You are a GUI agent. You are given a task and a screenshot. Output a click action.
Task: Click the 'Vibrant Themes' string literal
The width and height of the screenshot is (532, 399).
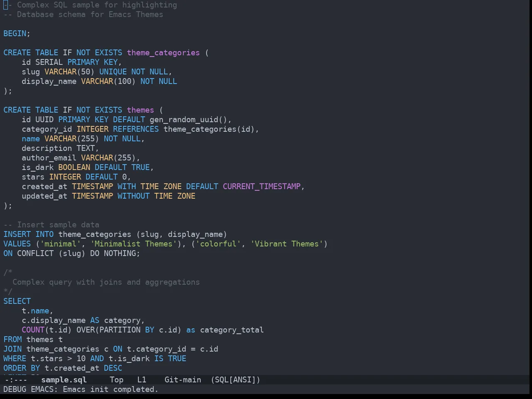pyautogui.click(x=287, y=244)
